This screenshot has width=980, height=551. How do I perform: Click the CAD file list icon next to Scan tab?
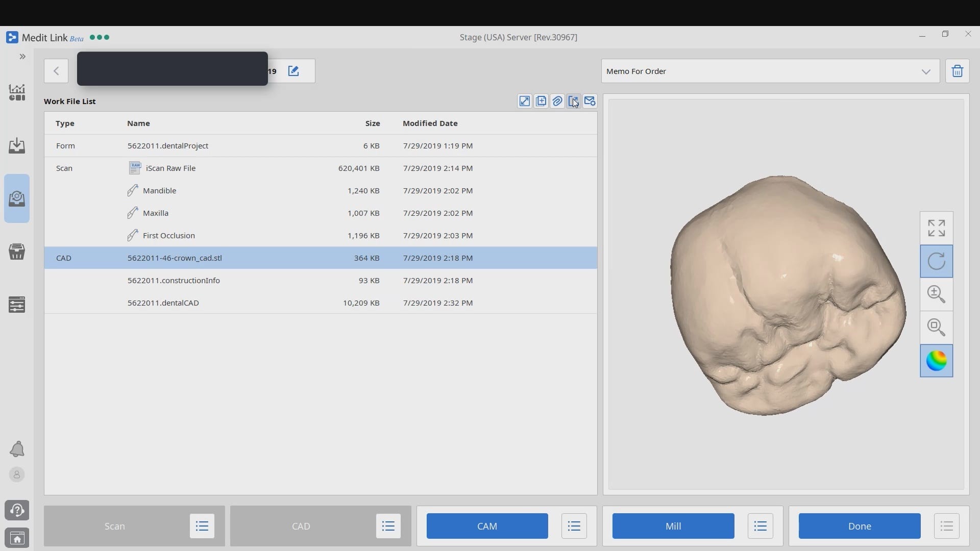pos(389,526)
